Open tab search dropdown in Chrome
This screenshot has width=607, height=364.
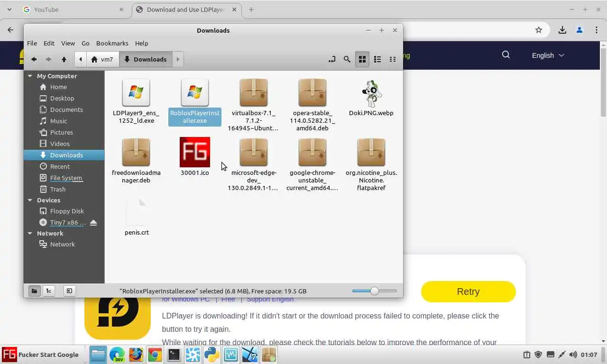pyautogui.click(x=9, y=9)
